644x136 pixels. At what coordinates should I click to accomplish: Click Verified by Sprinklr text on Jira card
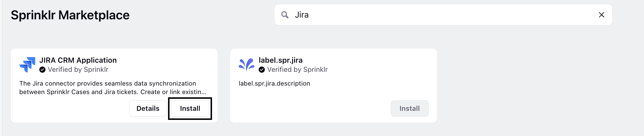(x=78, y=69)
